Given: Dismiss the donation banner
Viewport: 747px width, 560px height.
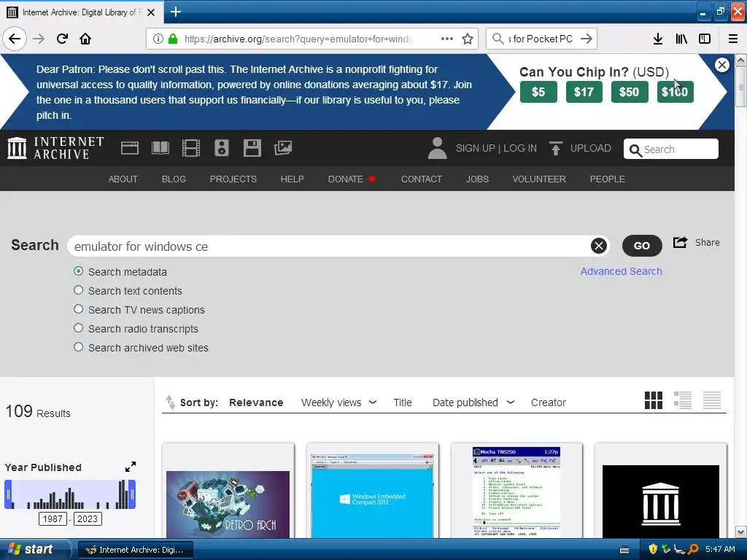Looking at the screenshot, I should coord(722,65).
